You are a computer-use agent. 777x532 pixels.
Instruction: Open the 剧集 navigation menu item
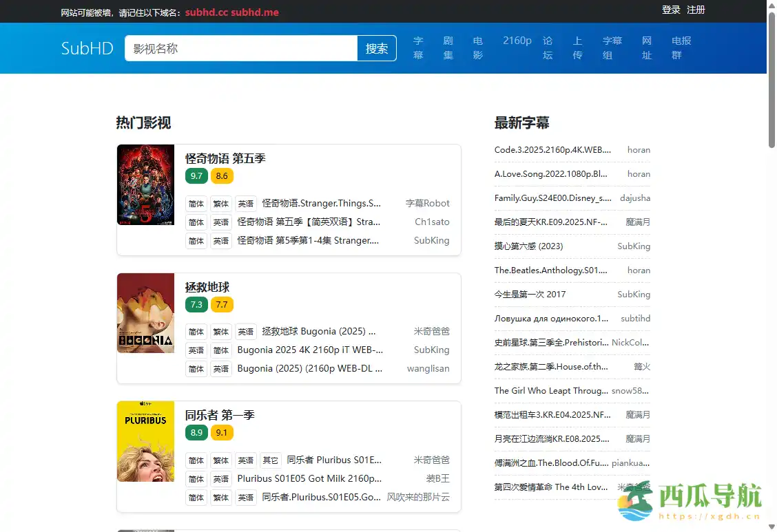[x=448, y=47]
